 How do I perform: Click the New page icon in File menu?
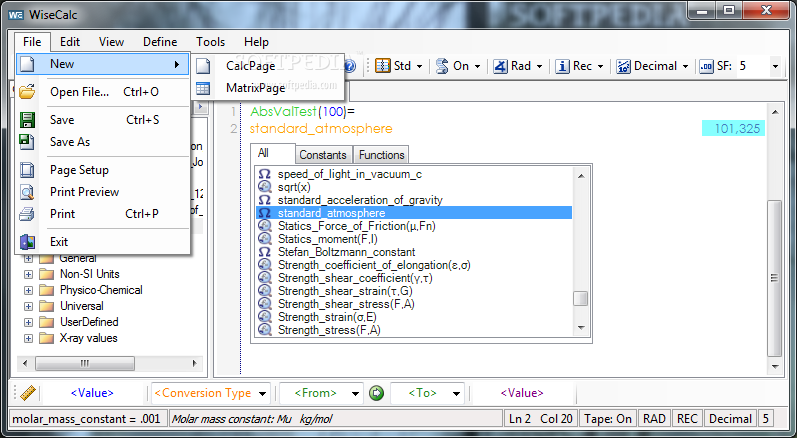click(26, 64)
